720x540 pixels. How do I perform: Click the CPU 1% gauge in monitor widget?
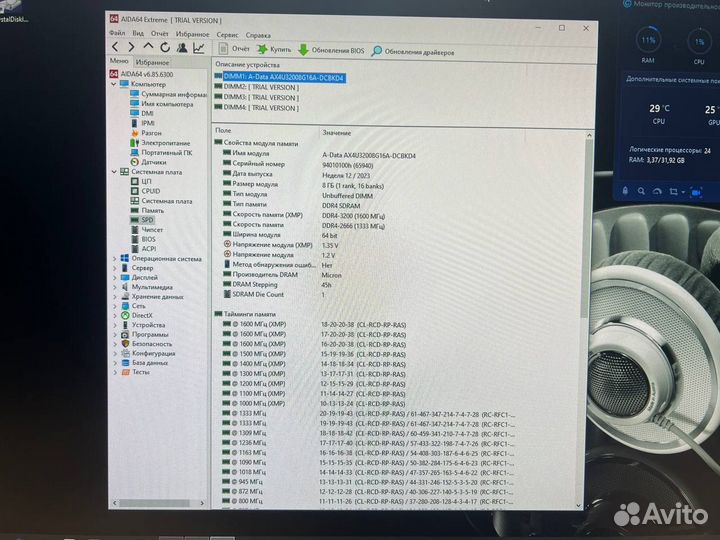point(699,43)
